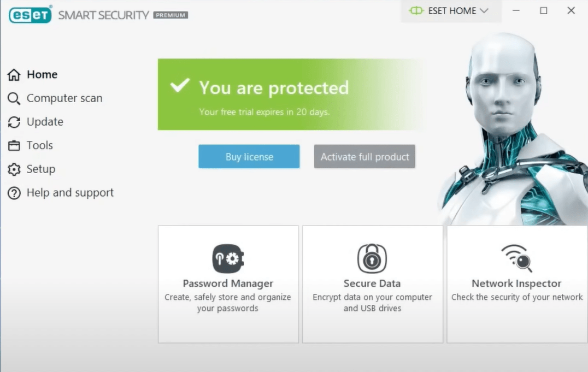Launch the Network Inspector Wi-Fi icon

[516, 257]
